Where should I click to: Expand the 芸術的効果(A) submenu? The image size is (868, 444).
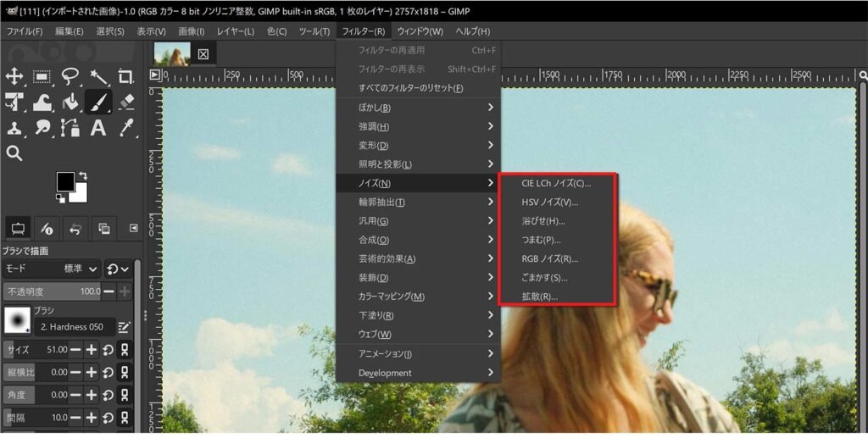418,258
